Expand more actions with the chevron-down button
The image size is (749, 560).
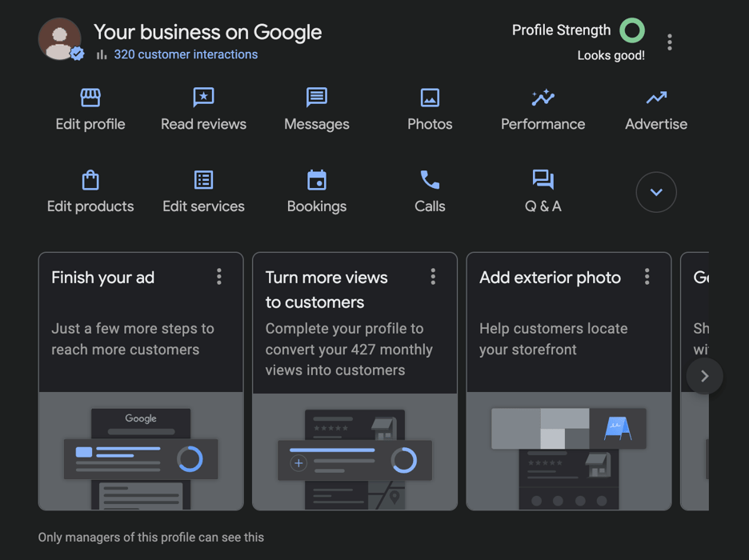(x=656, y=192)
